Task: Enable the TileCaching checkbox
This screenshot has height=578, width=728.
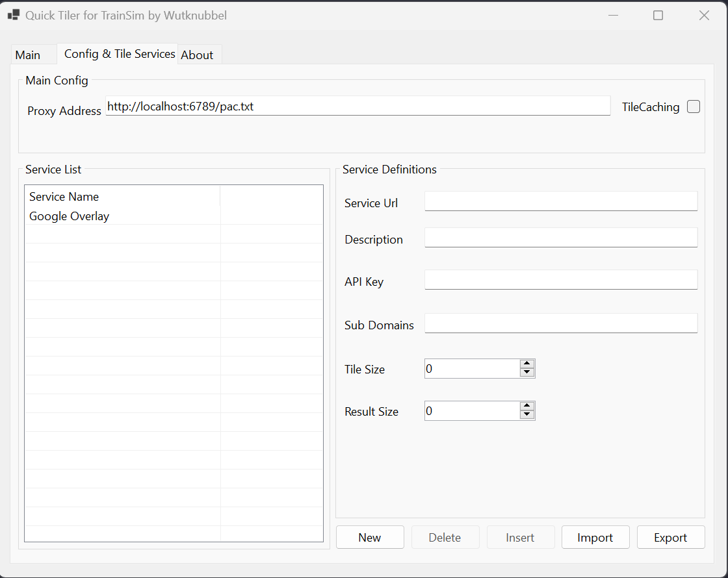Action: pyautogui.click(x=693, y=107)
